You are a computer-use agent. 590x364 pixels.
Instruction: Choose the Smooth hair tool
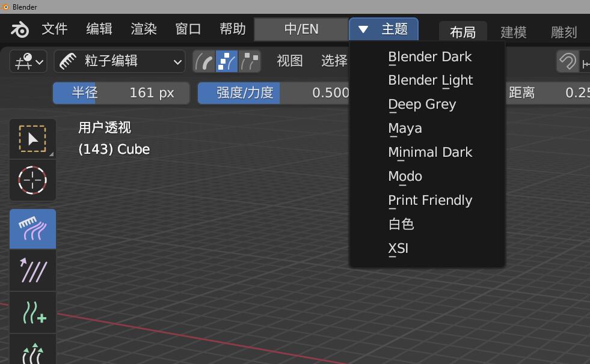32,271
